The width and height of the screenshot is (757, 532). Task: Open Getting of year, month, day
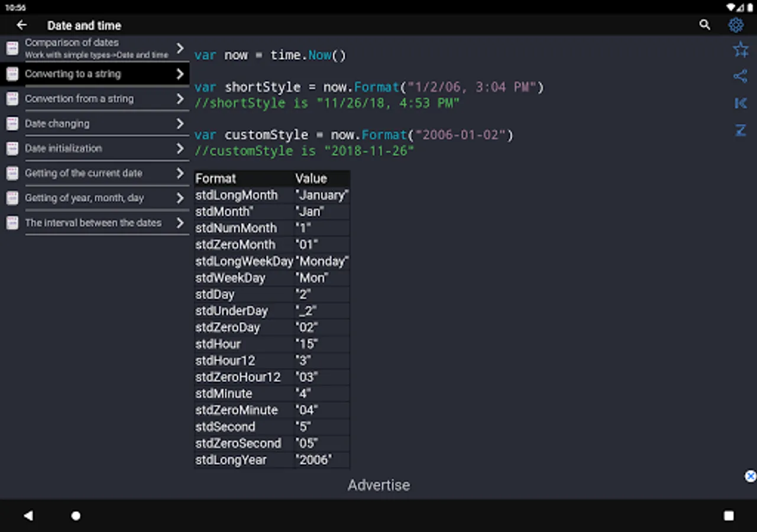click(84, 198)
